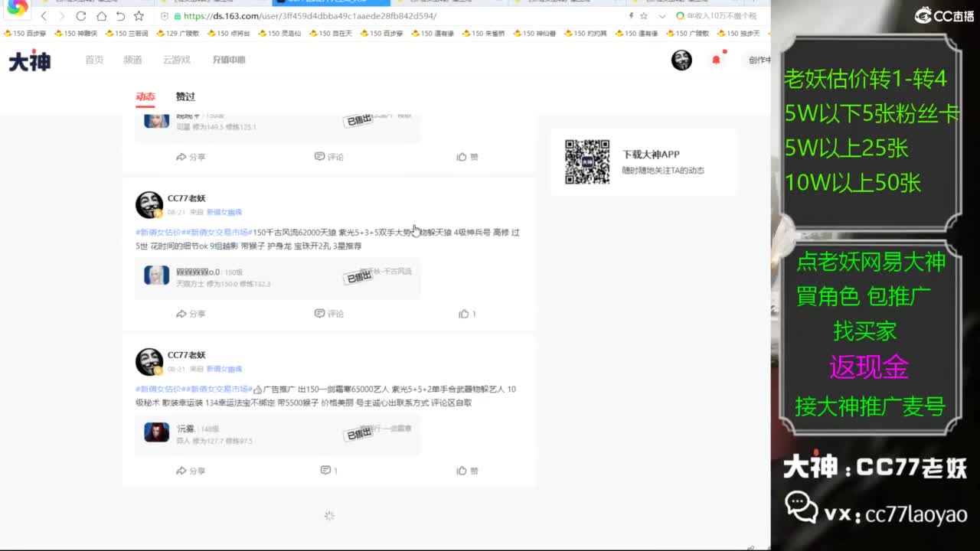Open the #新倩女交易市场# hashtag link
This screenshot has width=980, height=551.
tap(215, 232)
